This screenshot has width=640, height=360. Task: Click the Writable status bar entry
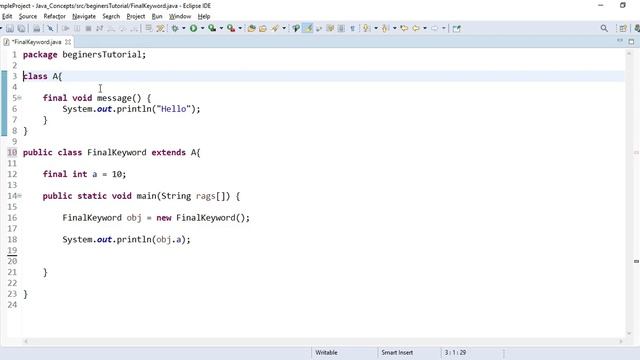pos(327,352)
